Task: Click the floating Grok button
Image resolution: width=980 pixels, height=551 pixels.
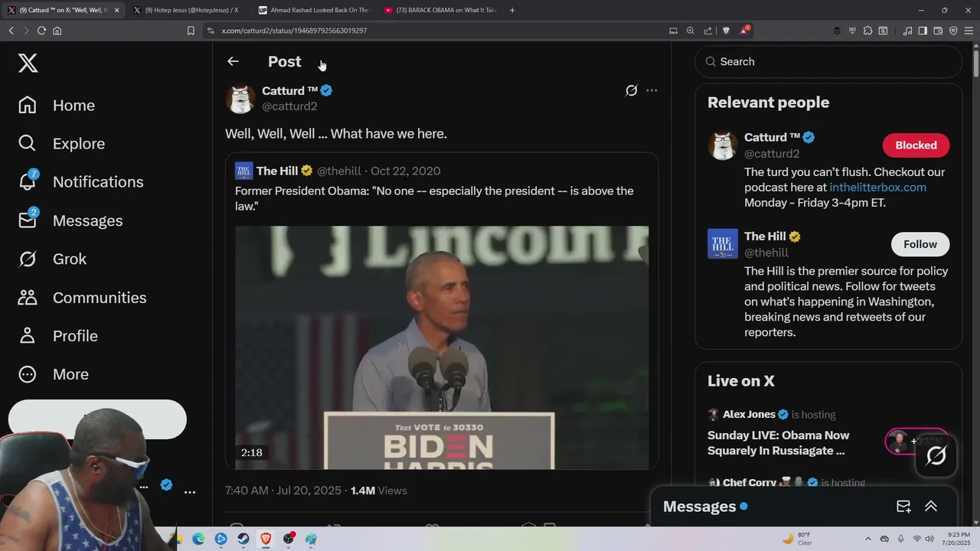Action: pyautogui.click(x=936, y=456)
